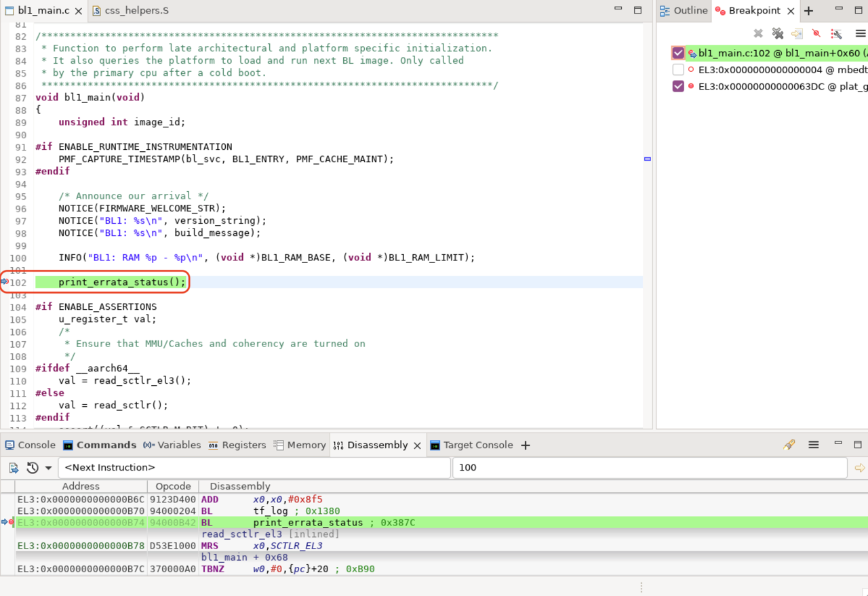Remove all breakpoints using double-X icon
868x596 pixels.
[x=778, y=33]
